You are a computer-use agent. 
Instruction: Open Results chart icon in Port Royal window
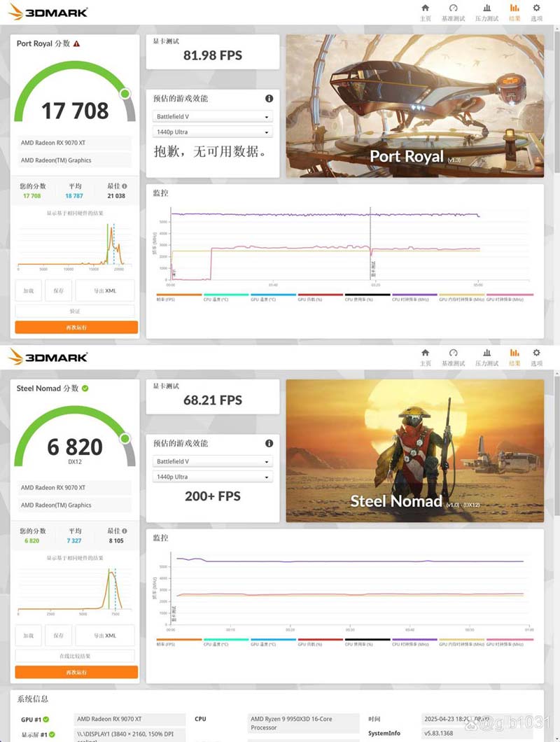click(514, 8)
